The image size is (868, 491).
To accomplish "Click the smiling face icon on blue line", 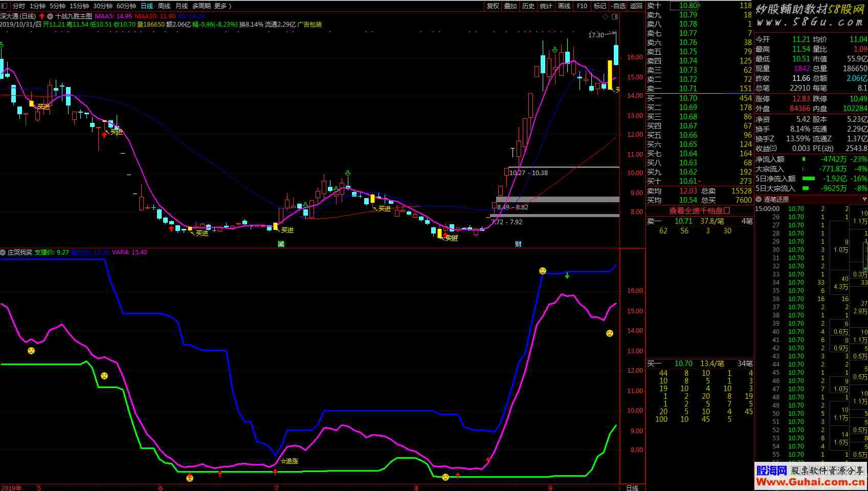I will (x=543, y=271).
